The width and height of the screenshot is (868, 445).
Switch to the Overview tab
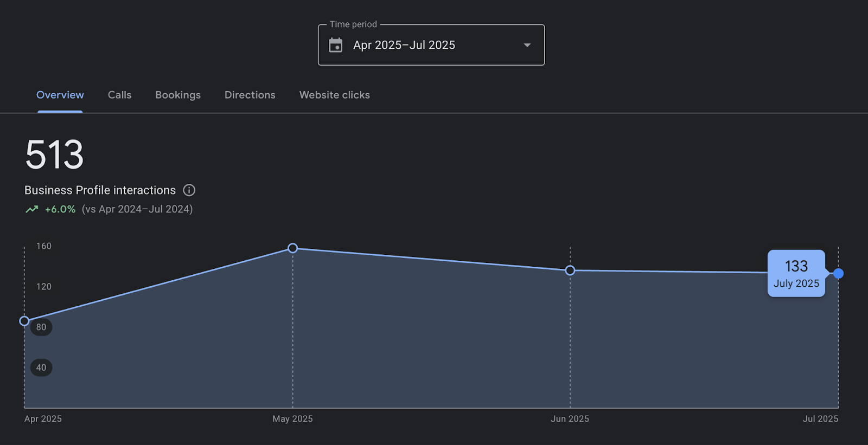[x=60, y=95]
